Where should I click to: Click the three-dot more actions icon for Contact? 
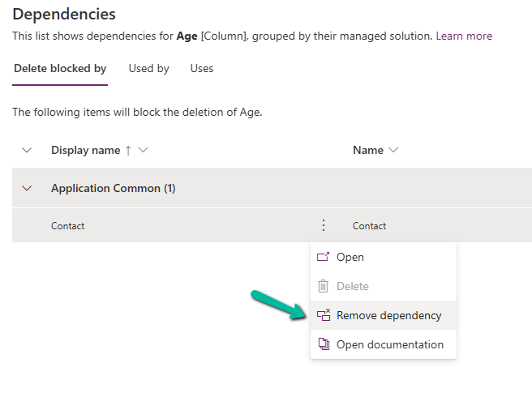tap(324, 225)
